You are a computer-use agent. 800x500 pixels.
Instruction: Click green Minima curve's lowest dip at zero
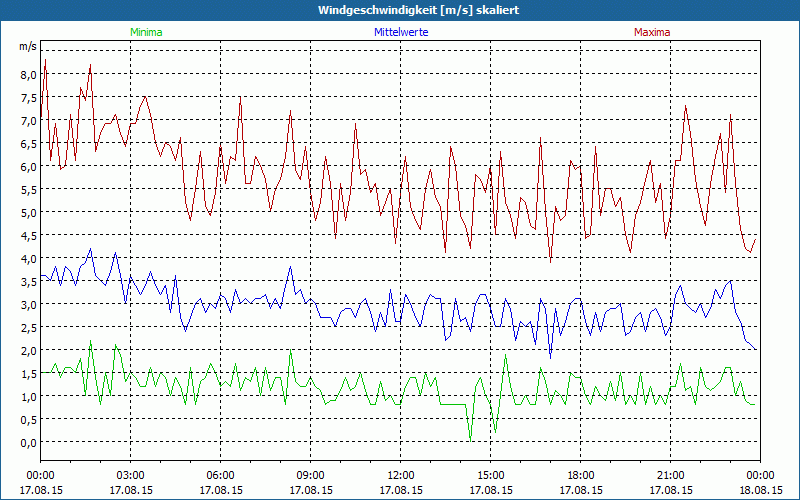click(470, 440)
